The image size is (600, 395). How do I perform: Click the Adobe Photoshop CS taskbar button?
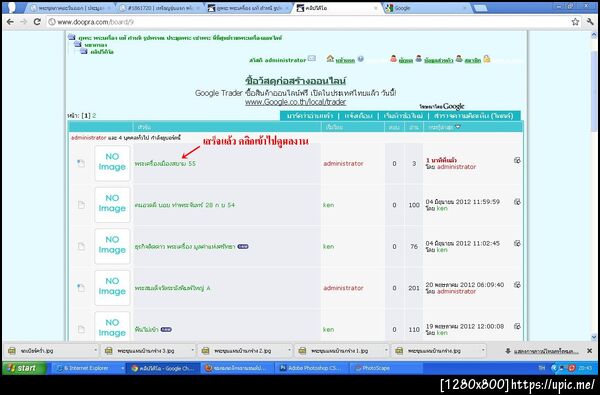point(312,368)
